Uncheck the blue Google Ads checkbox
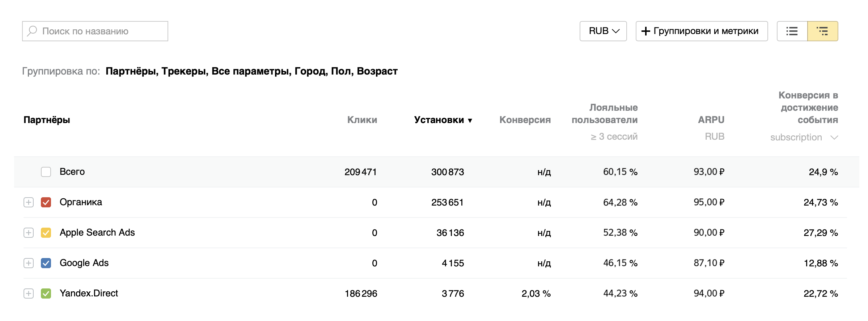868x321 pixels. [46, 263]
